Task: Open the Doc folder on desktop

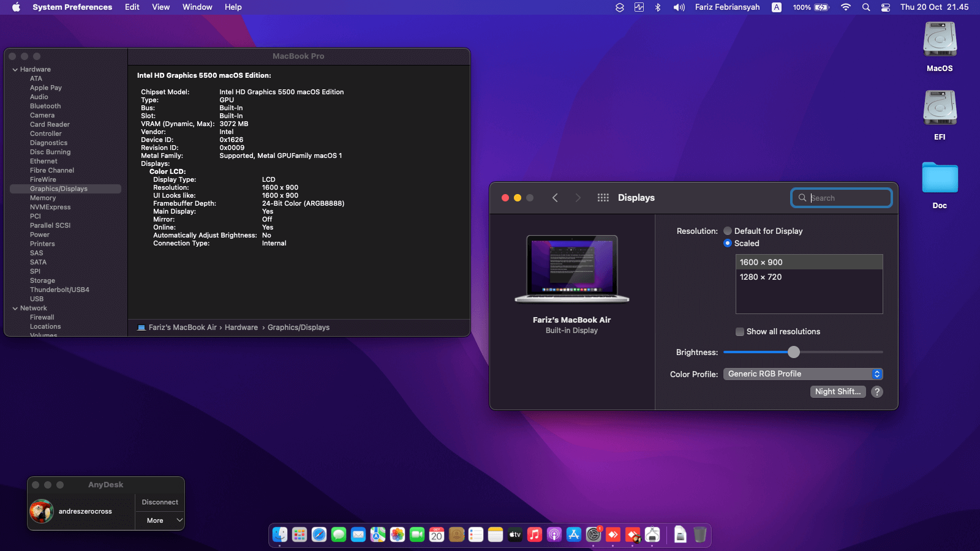Action: click(x=940, y=178)
